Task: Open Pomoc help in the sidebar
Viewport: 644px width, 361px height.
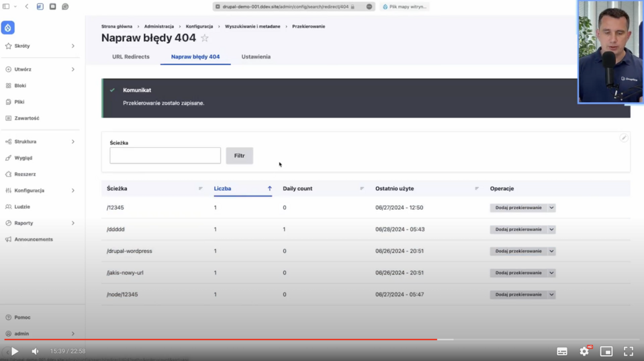Action: point(22,317)
